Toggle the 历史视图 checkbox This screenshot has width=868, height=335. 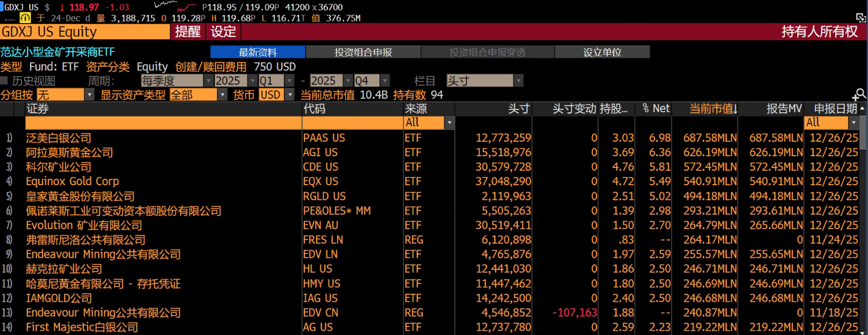pyautogui.click(x=4, y=81)
